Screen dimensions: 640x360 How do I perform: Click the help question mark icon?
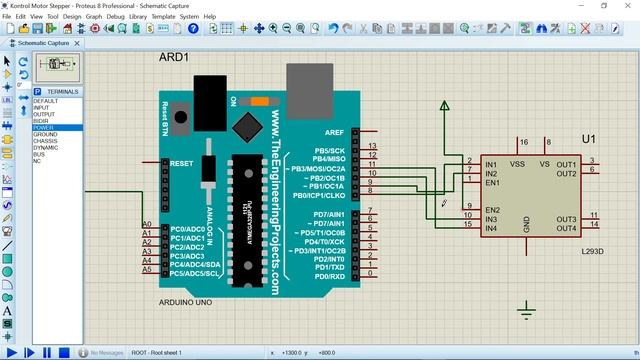coord(193,28)
